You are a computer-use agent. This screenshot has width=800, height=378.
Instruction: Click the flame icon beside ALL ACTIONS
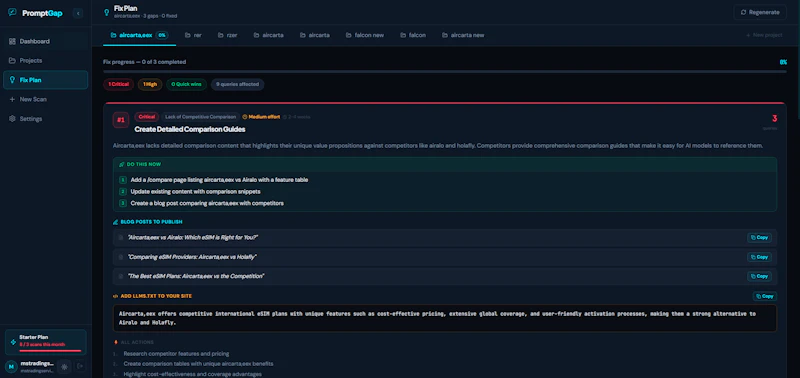tap(116, 342)
